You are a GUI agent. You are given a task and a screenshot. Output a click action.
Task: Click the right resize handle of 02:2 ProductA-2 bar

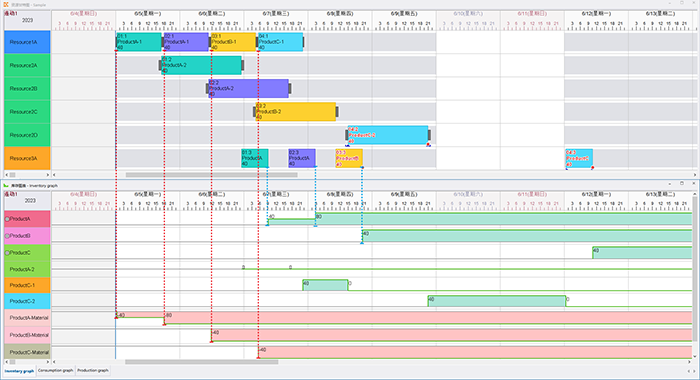point(290,88)
